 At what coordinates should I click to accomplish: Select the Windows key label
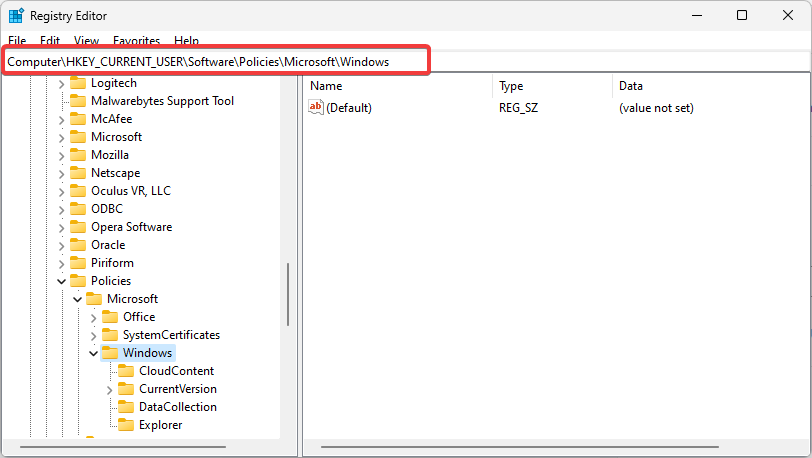click(x=147, y=353)
